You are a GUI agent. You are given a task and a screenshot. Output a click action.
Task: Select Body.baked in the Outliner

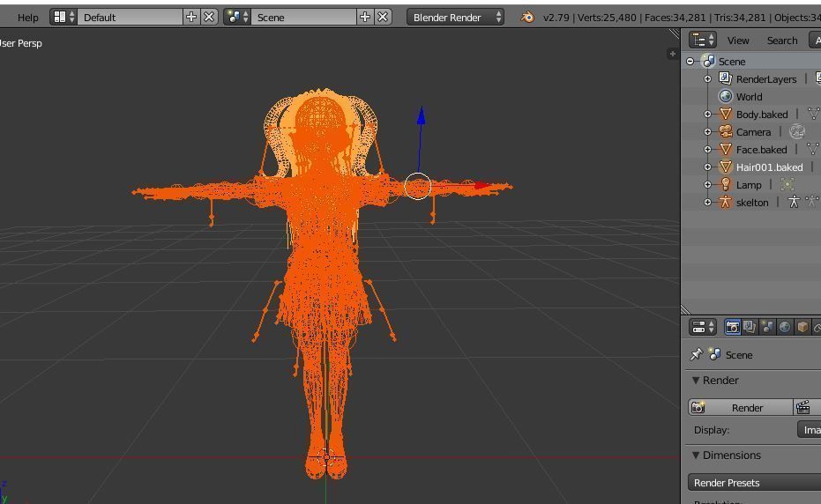point(762,114)
